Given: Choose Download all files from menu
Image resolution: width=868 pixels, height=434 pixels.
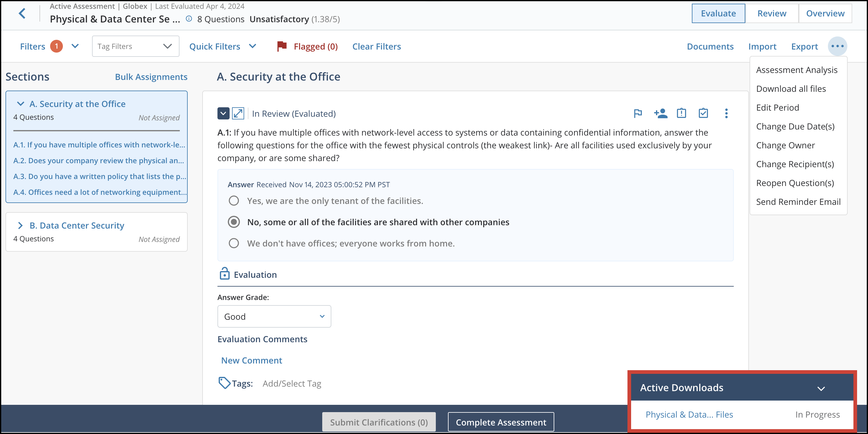Looking at the screenshot, I should click(x=791, y=89).
